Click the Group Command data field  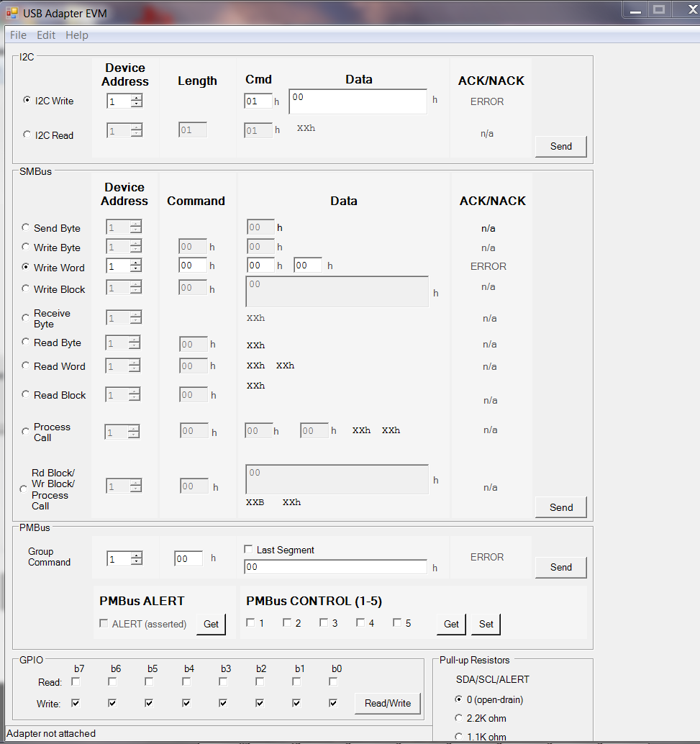(335, 566)
